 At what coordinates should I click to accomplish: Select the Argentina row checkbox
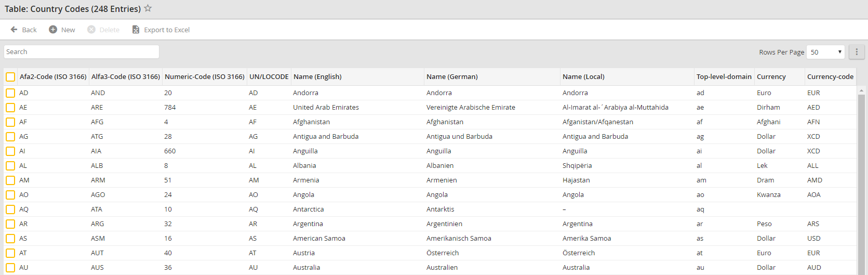10,224
